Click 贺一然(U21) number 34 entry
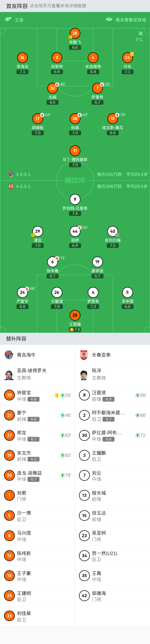 (x=112, y=556)
